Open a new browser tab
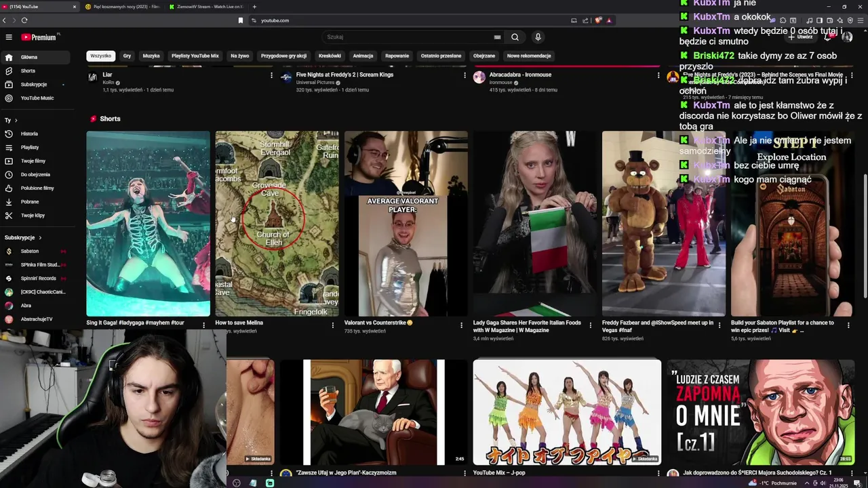 tap(254, 7)
